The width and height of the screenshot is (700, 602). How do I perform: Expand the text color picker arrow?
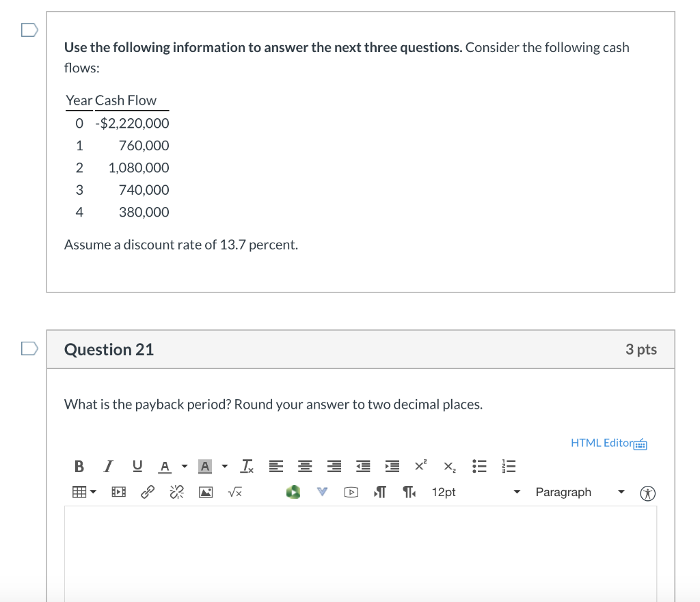pos(183,466)
